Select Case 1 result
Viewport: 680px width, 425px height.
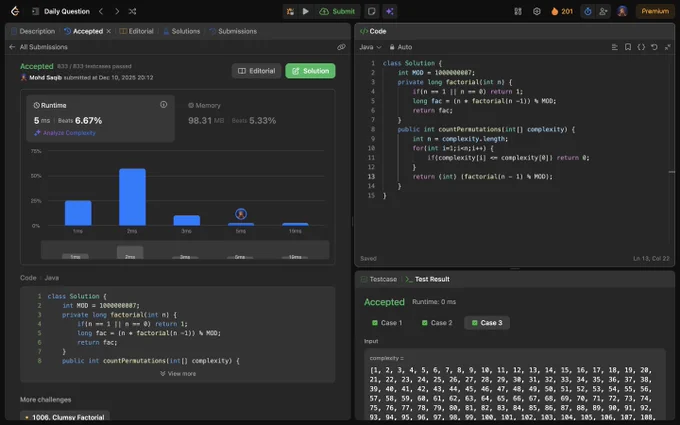point(387,323)
